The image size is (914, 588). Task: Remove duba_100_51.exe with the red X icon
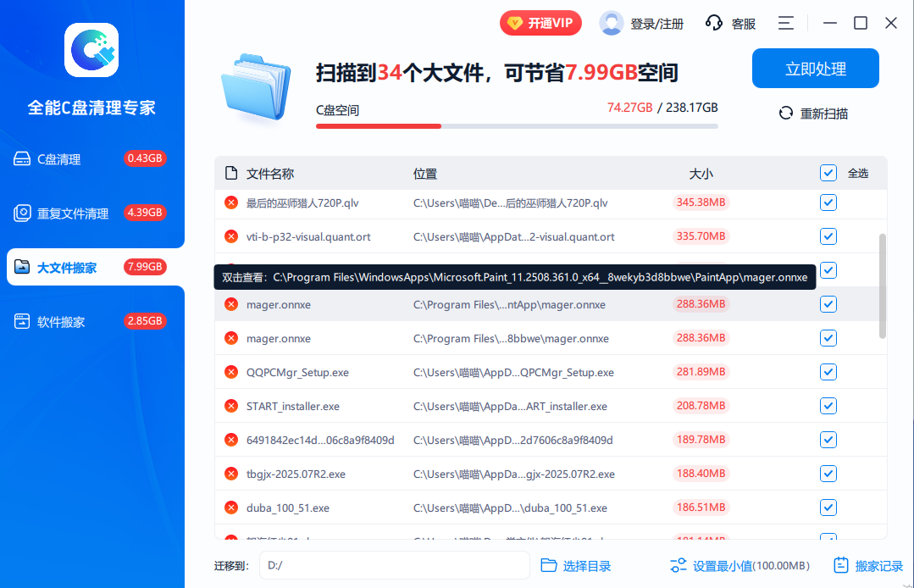tap(230, 507)
